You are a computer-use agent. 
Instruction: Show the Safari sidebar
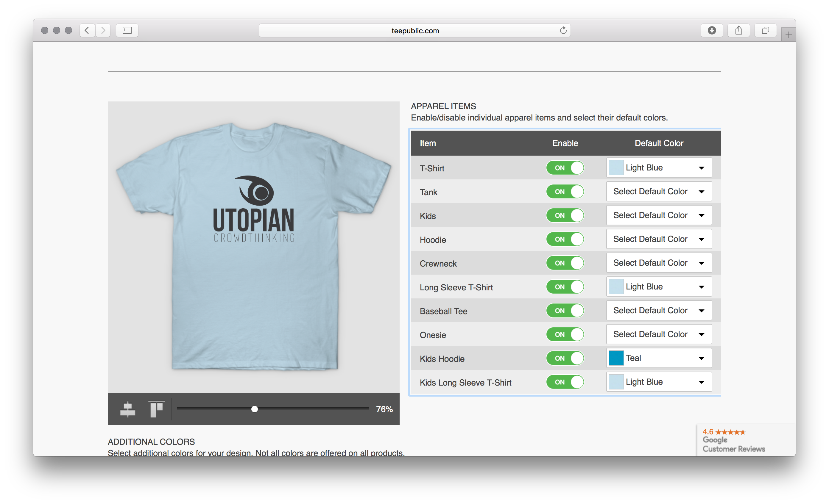click(x=127, y=30)
